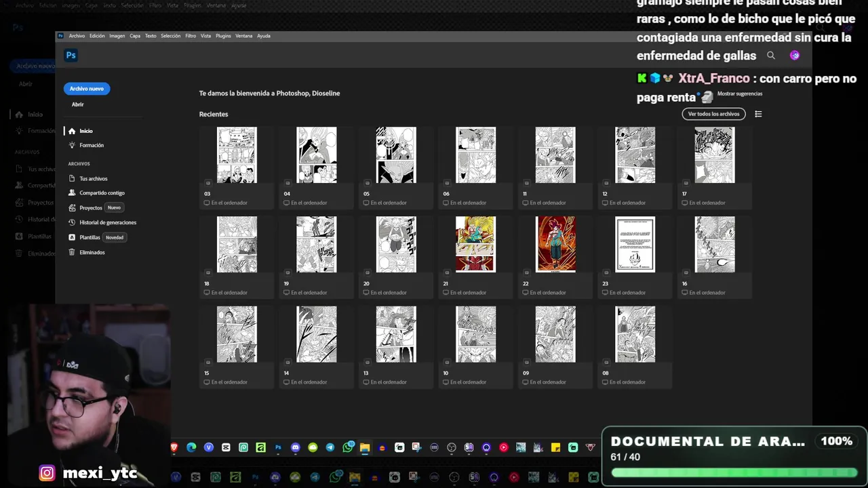Open the Ayuda menu
The width and height of the screenshot is (868, 488).
[x=264, y=36]
